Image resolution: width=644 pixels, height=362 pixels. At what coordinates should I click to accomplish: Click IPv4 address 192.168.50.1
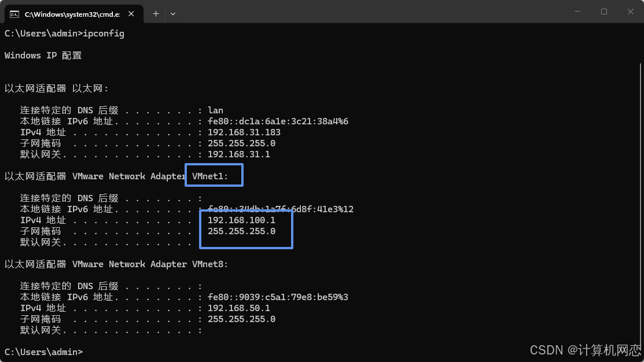tap(239, 308)
